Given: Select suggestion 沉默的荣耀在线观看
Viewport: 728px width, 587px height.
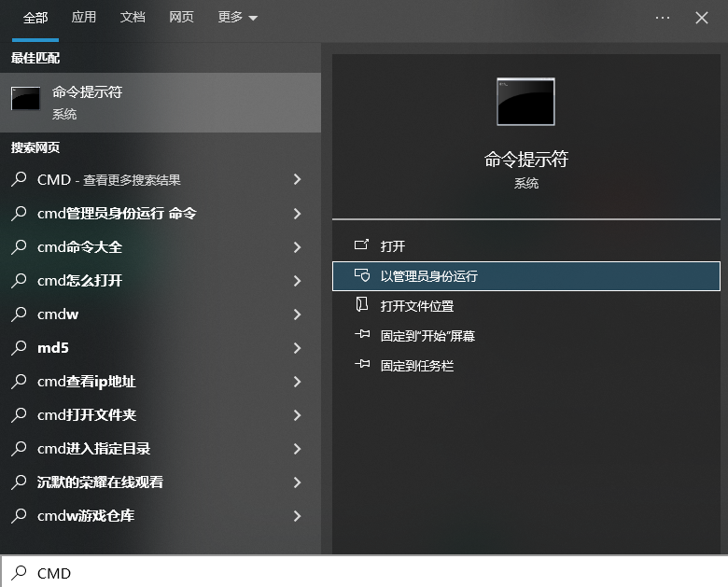Looking at the screenshot, I should [161, 482].
